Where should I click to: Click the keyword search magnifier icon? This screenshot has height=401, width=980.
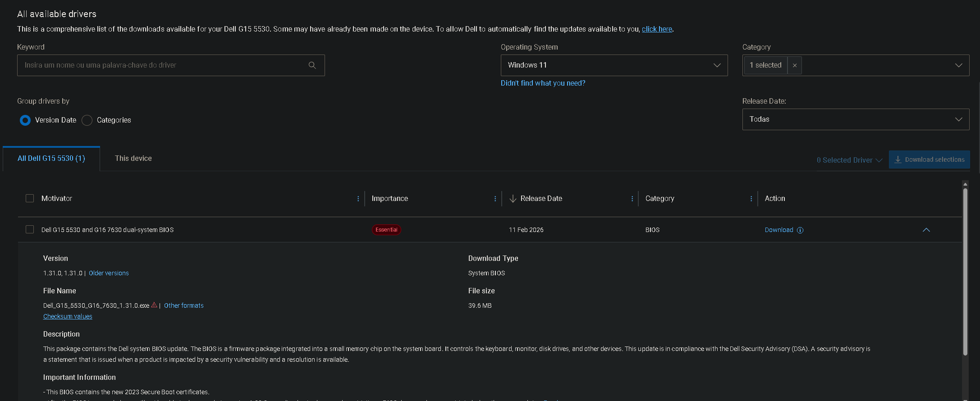312,65
